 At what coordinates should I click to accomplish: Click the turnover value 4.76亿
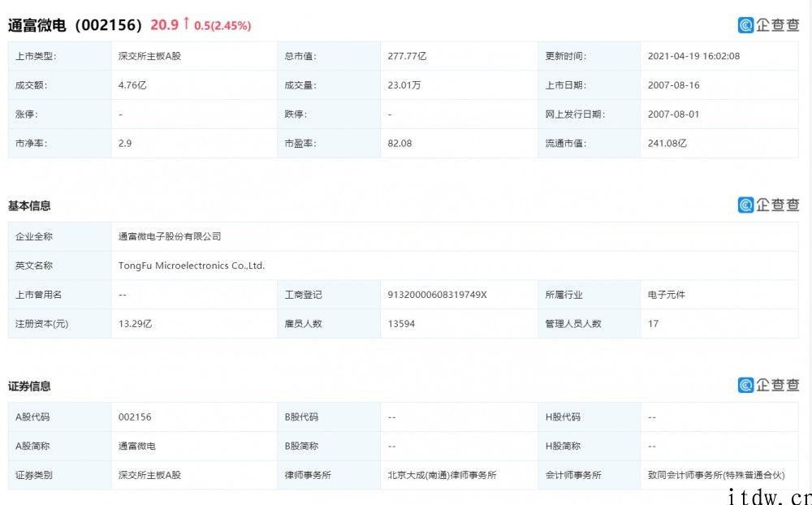[x=132, y=85]
